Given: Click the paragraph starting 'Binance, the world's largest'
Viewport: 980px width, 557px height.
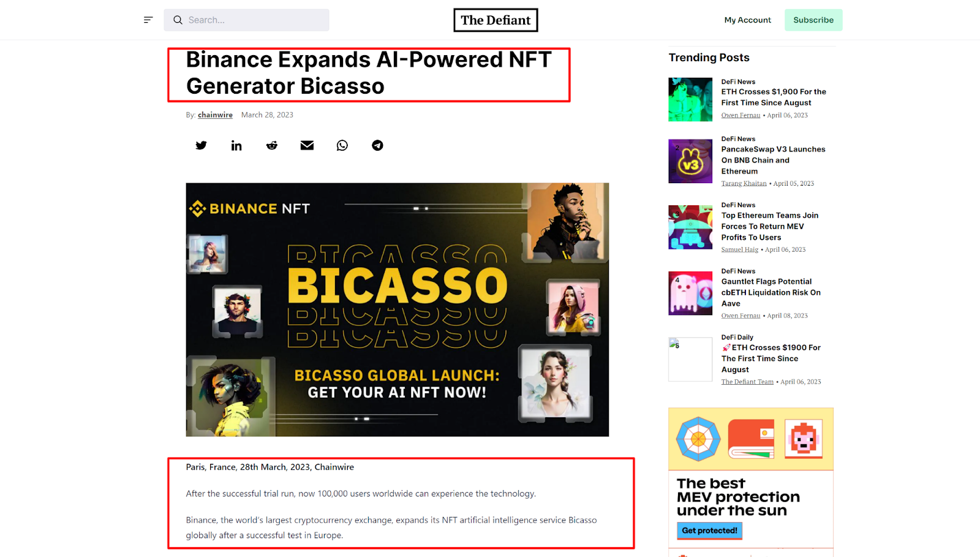Looking at the screenshot, I should coord(391,528).
